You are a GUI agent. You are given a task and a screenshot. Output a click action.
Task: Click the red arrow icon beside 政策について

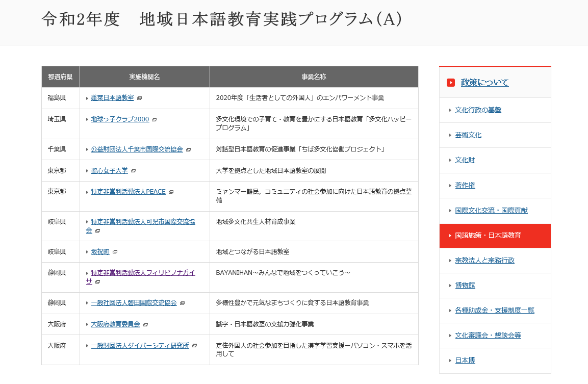(450, 83)
